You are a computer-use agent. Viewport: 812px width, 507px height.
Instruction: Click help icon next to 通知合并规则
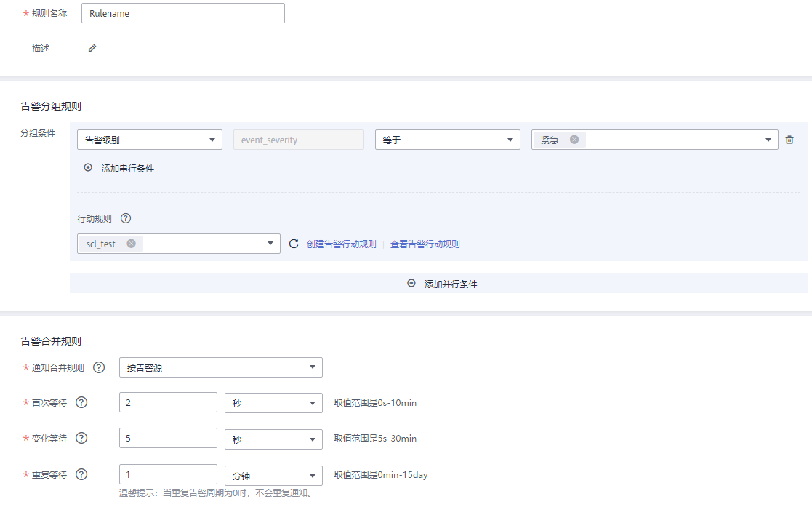(99, 367)
